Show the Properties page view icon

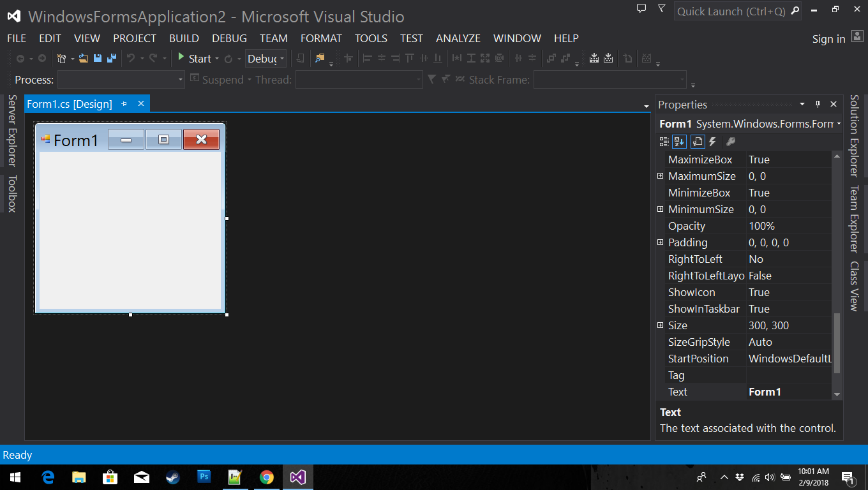[x=697, y=142]
